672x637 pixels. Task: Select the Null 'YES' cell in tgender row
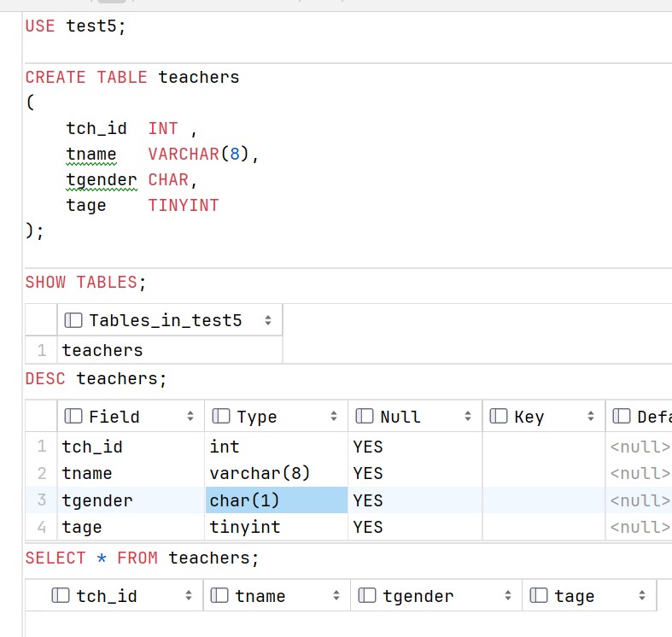point(415,500)
